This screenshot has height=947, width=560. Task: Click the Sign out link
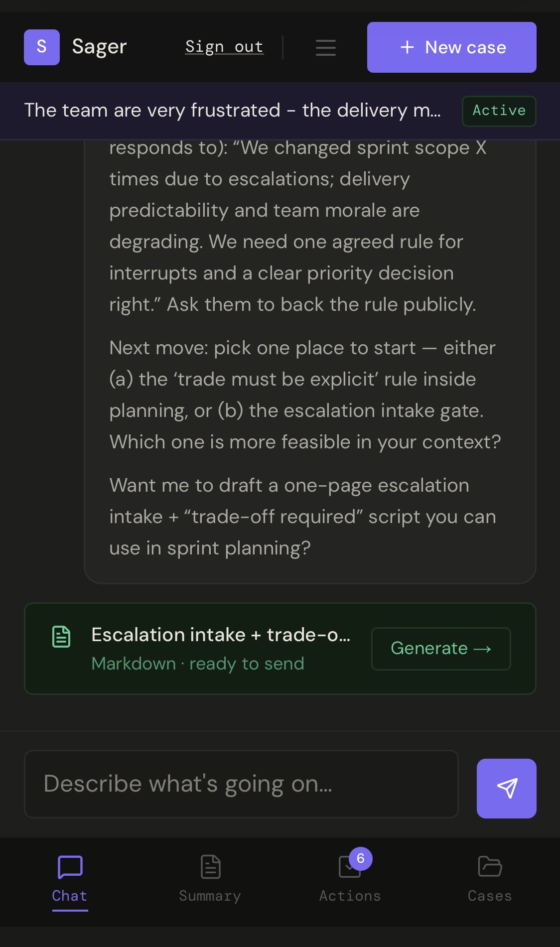[224, 47]
